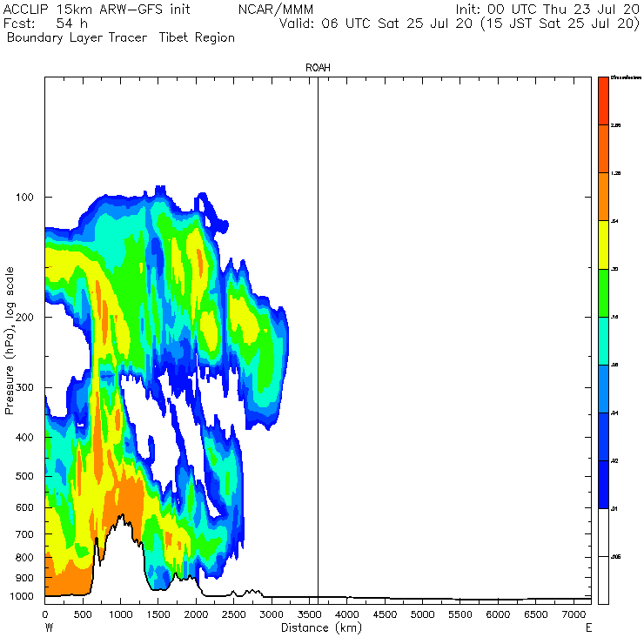
Task: Click the white colorbar segment below .005
Action: [603, 580]
